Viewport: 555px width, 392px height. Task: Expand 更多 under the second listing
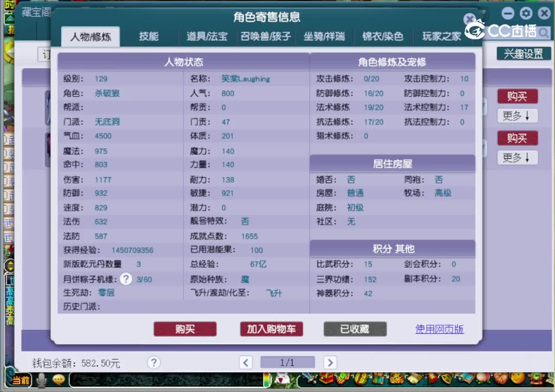(x=517, y=158)
